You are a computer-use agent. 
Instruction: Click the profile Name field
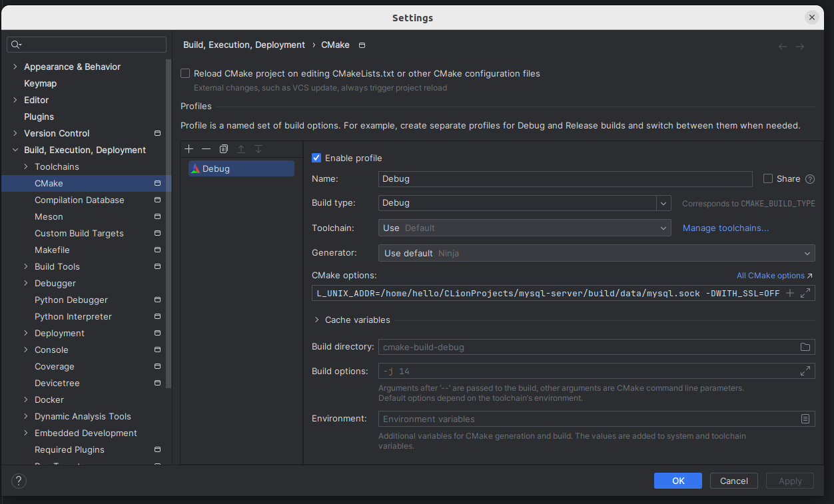pyautogui.click(x=565, y=178)
